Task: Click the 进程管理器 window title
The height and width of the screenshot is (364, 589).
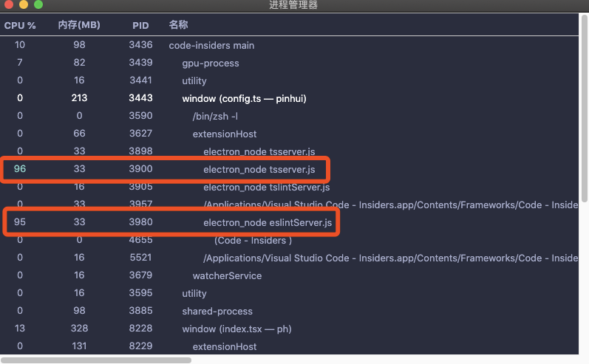Action: pyautogui.click(x=293, y=5)
